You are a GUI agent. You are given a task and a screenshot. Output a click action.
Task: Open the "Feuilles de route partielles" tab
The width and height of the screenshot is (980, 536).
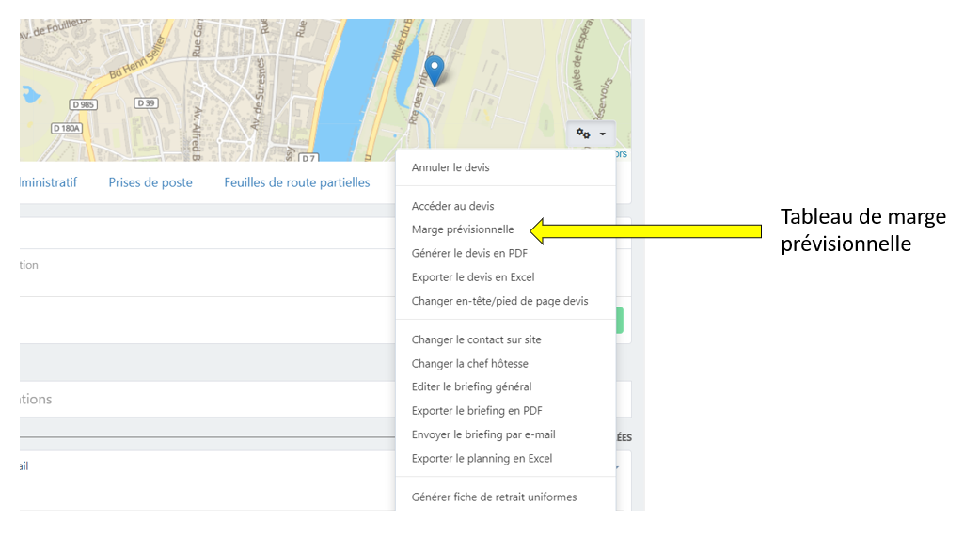point(297,182)
